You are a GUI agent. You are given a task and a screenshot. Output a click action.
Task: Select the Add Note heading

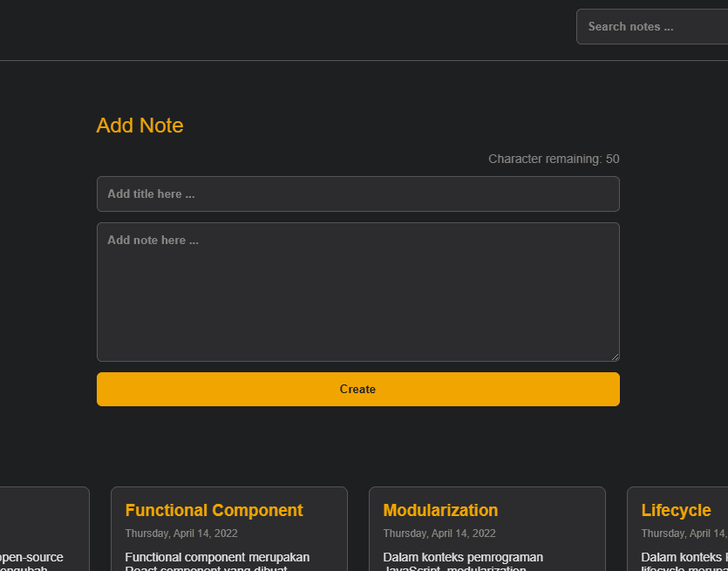[x=139, y=126]
